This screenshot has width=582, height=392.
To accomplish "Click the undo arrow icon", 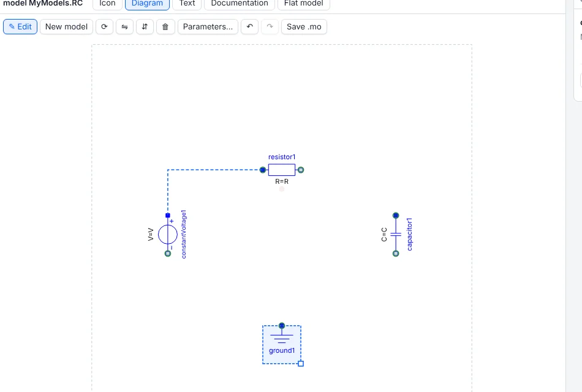I will [250, 27].
